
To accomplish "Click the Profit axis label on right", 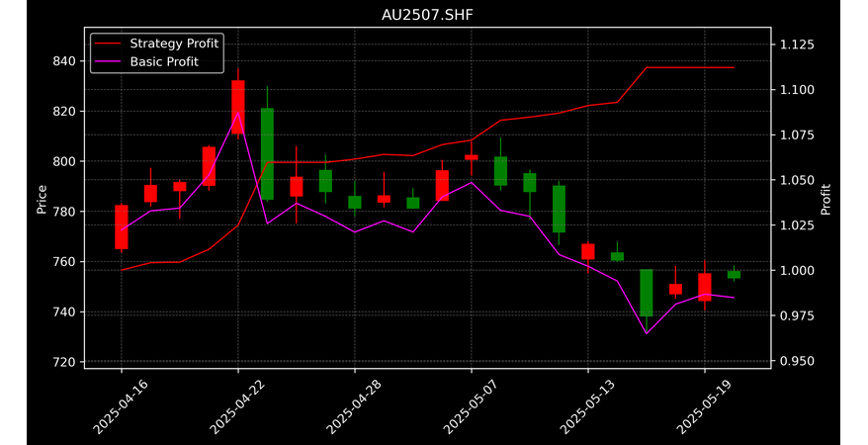I will [825, 199].
